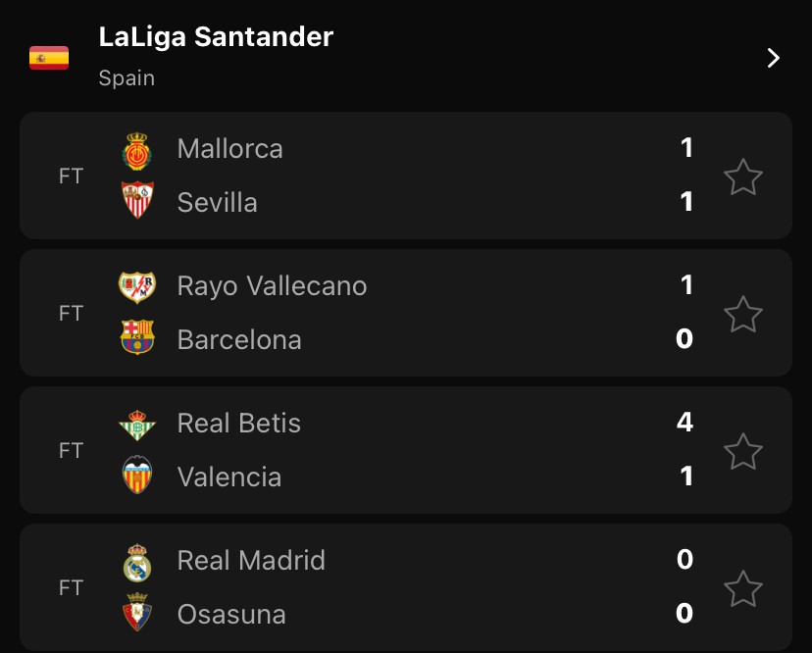Screen dimensions: 812x653
Task: Select the Real Madrid team name
Action: click(x=251, y=560)
